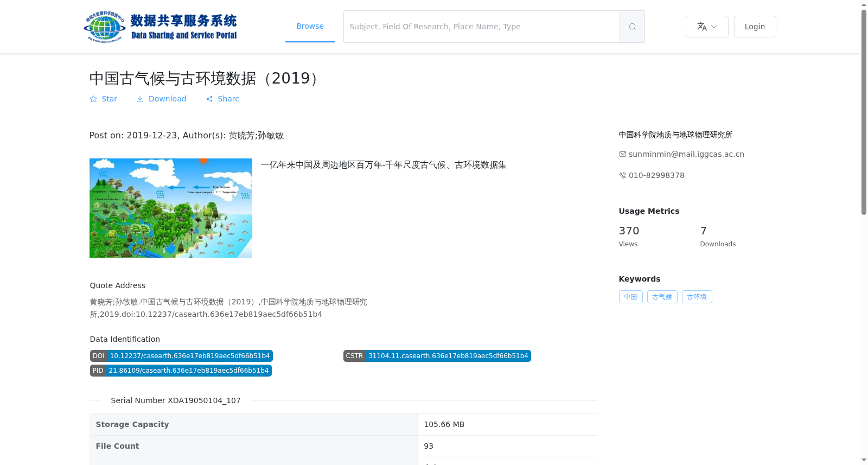Click the phone icon beside 010-82998378
This screenshot has height=465, width=868.
(x=623, y=175)
